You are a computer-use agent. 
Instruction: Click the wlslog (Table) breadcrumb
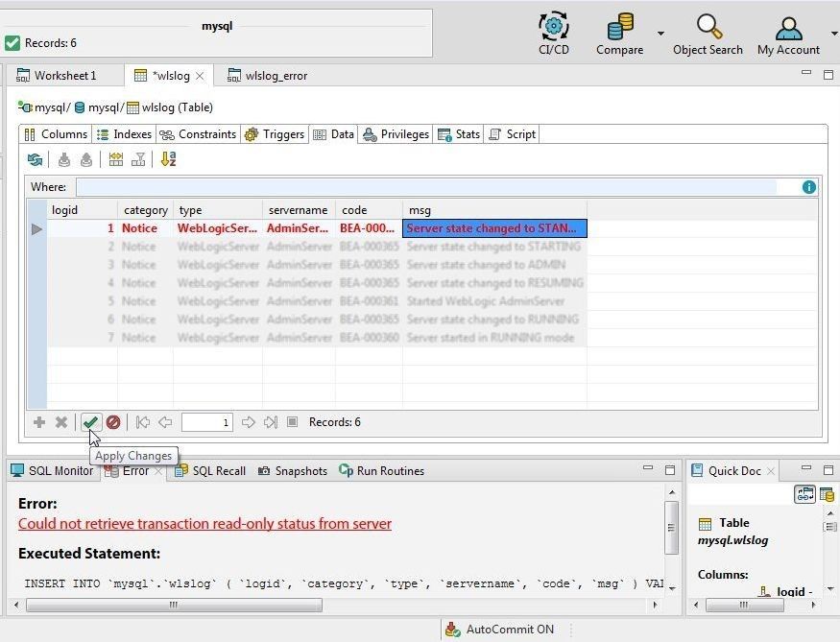coord(169,107)
